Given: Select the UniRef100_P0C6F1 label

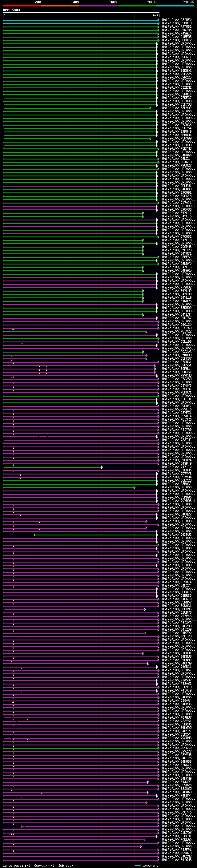Looking at the screenshot, I should click(176, 57).
